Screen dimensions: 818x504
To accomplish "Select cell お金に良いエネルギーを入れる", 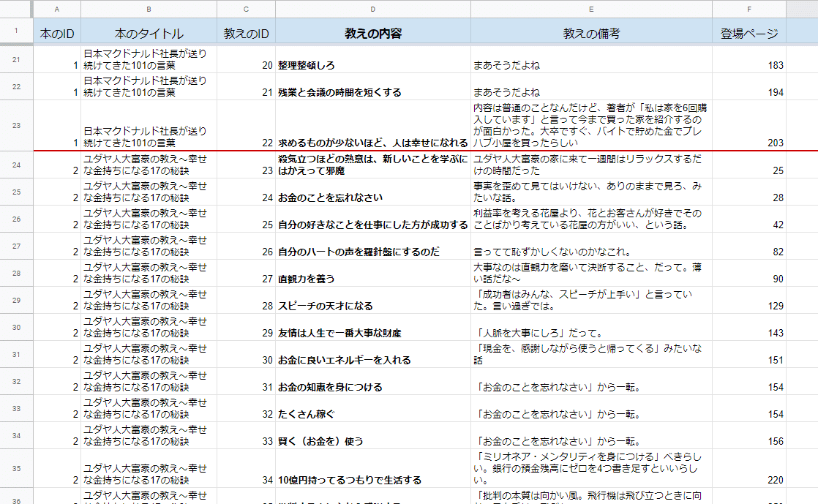I will pos(373,355).
